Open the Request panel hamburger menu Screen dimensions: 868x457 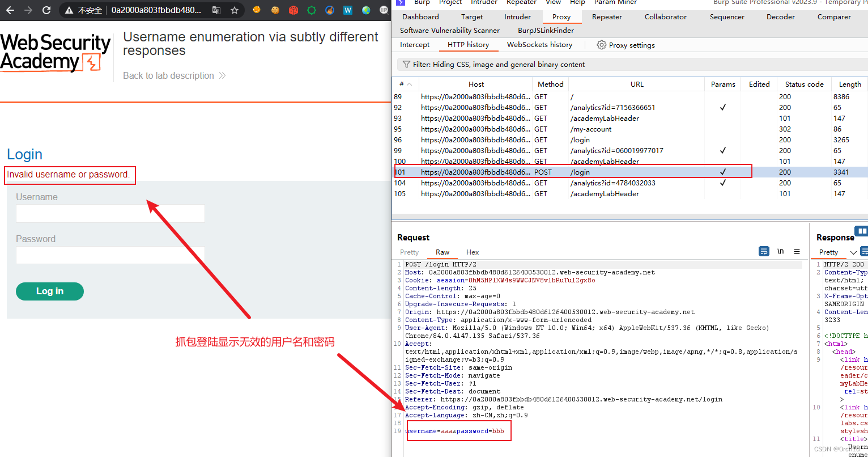coord(797,251)
